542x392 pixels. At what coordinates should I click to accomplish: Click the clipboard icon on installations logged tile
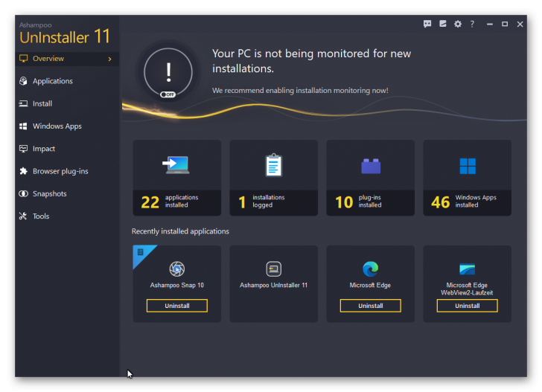(273, 165)
